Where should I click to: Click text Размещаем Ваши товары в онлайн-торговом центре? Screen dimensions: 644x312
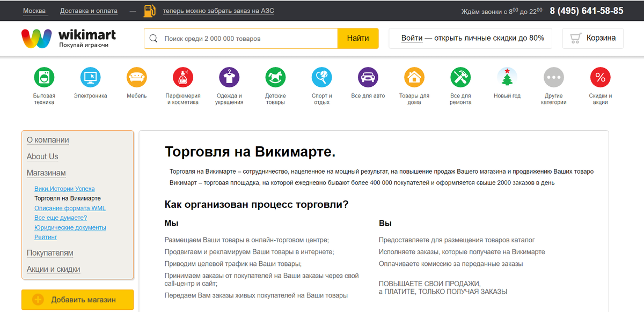pyautogui.click(x=247, y=240)
